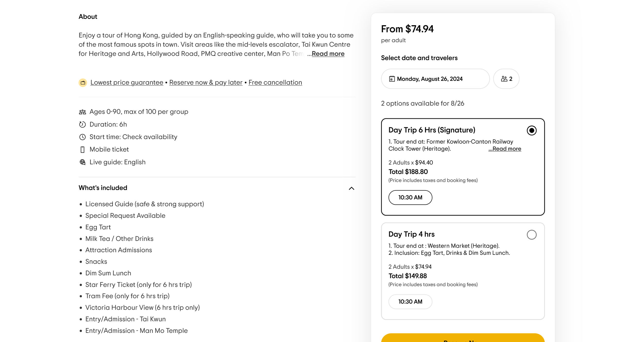
Task: Open the travelers count selector
Action: pyautogui.click(x=506, y=79)
